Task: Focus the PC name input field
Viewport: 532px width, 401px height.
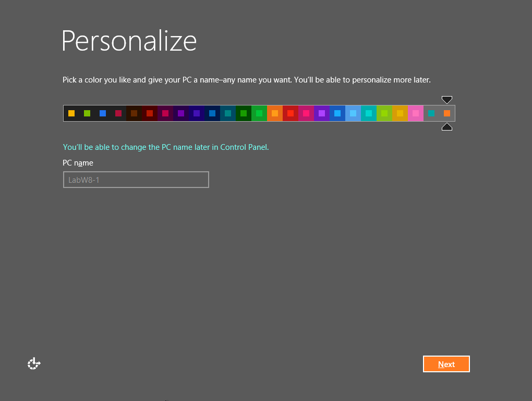Action: point(136,180)
